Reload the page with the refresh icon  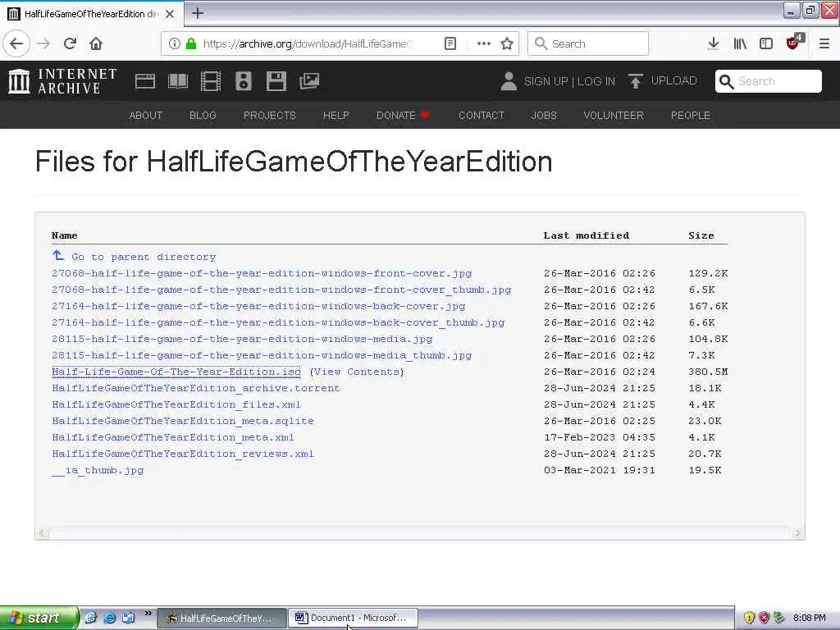coord(70,43)
